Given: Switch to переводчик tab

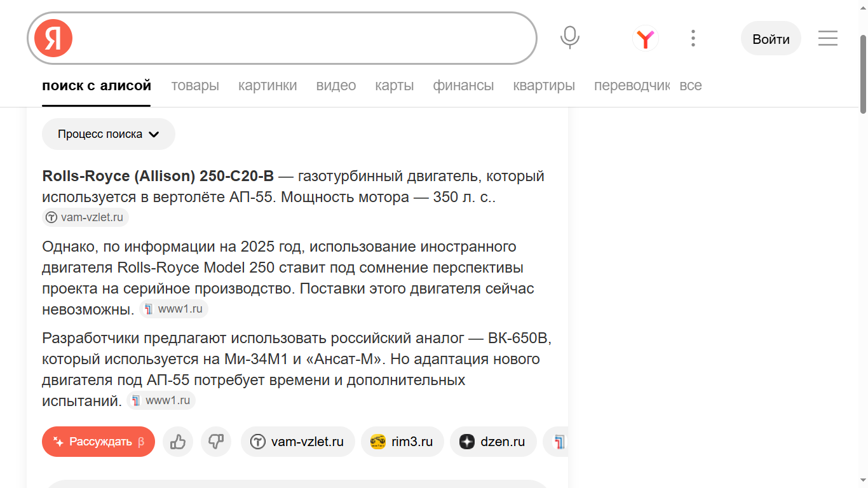Looking at the screenshot, I should (x=632, y=86).
